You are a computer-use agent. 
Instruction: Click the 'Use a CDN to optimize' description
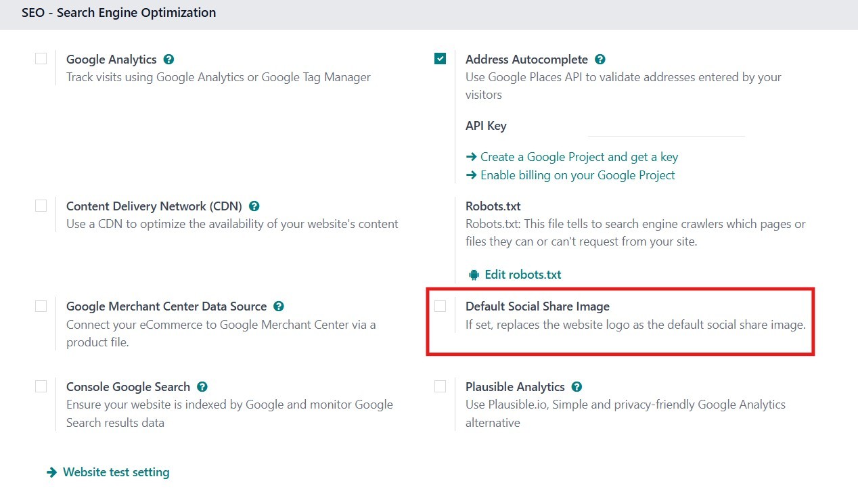(x=232, y=224)
